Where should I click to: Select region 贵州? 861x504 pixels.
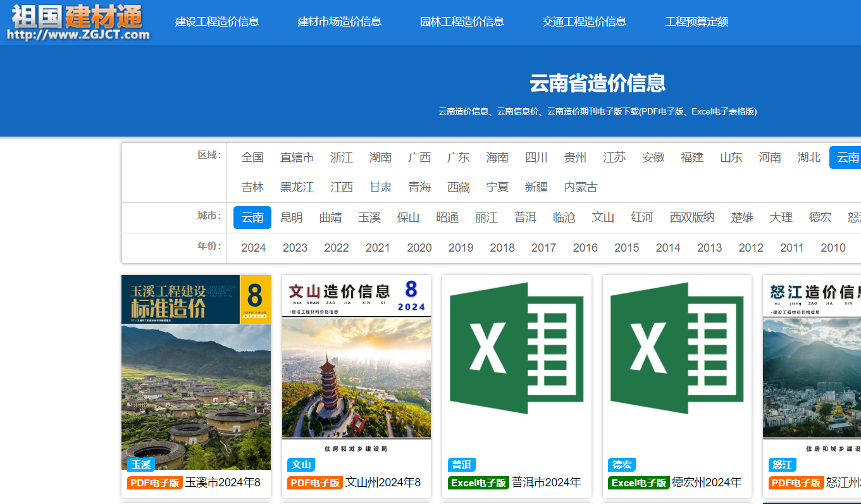click(x=576, y=157)
